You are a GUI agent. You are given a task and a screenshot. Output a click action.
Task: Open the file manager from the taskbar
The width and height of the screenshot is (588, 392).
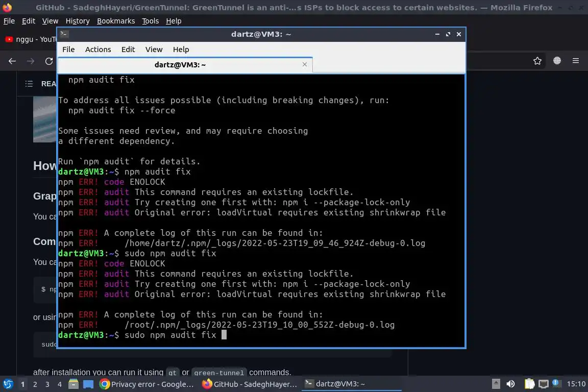(73, 384)
